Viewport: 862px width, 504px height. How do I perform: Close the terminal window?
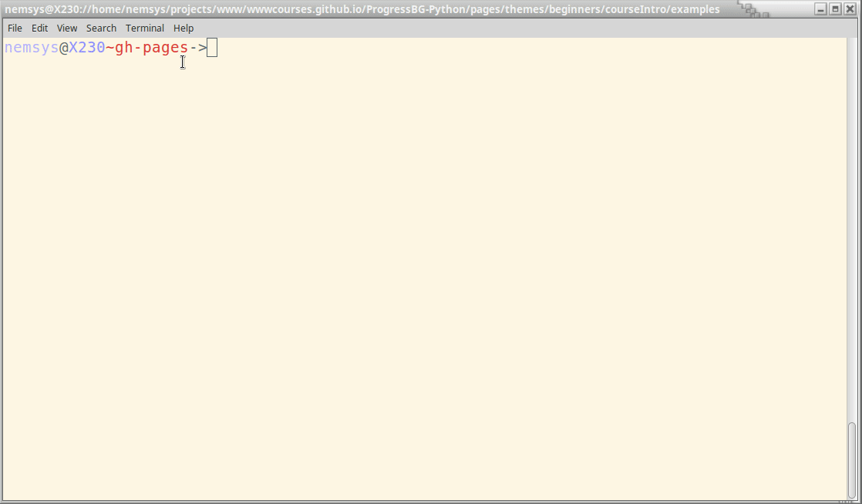pyautogui.click(x=850, y=9)
